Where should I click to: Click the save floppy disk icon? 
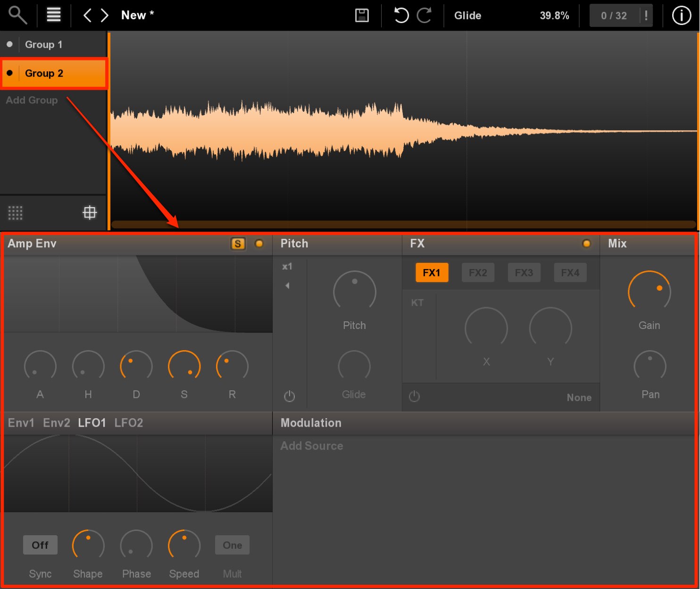pos(362,15)
